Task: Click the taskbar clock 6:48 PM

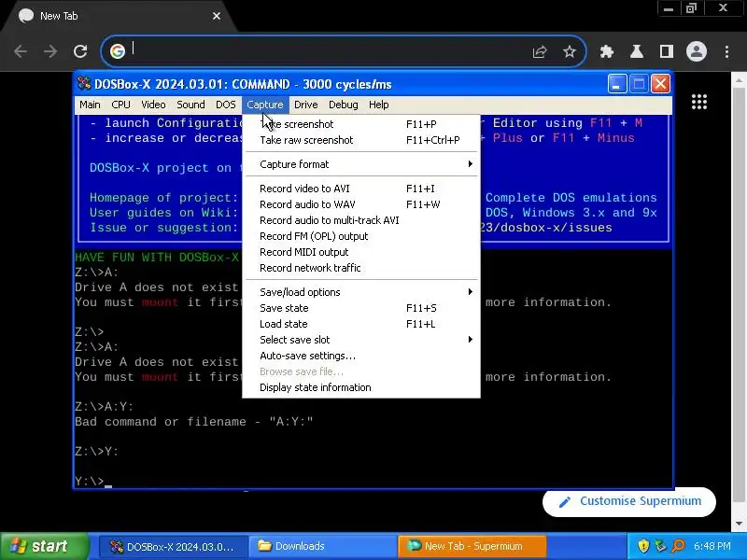Action: click(712, 546)
